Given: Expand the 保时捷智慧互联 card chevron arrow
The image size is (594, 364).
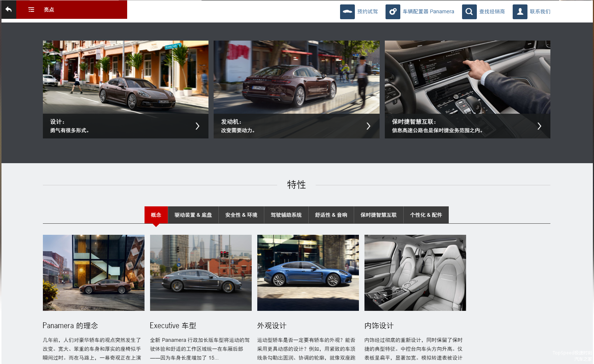Looking at the screenshot, I should pyautogui.click(x=539, y=126).
